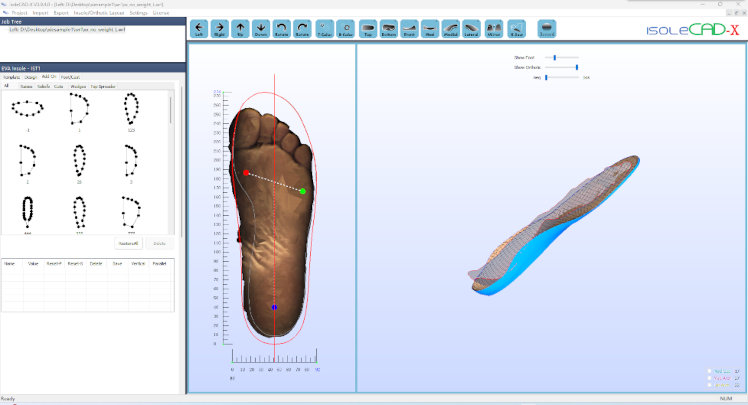
Task: Click the green landmark point on foot
Action: (x=302, y=190)
